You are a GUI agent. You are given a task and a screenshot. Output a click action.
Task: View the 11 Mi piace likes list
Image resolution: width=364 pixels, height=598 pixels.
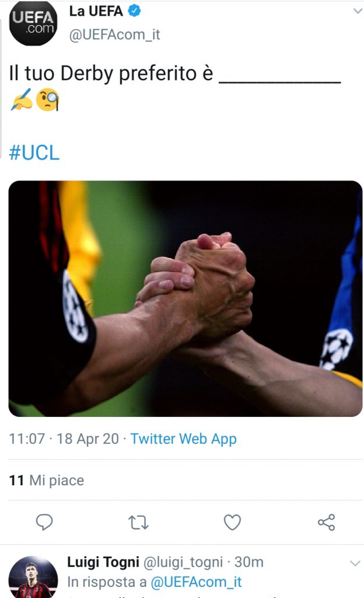47,480
